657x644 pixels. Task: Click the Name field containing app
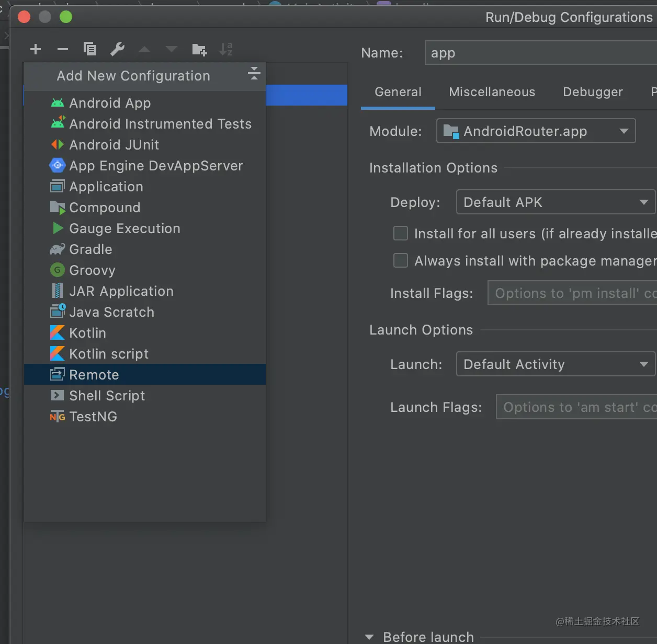[x=541, y=52]
